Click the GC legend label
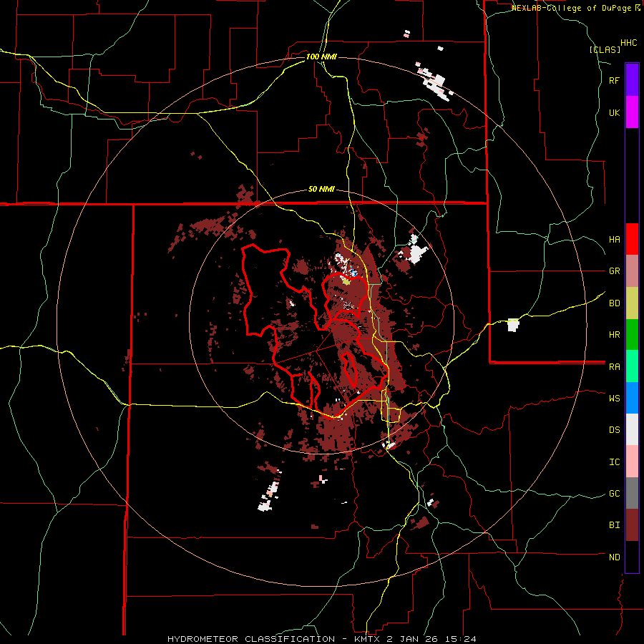Viewport: 644px width, 644px height. (614, 494)
